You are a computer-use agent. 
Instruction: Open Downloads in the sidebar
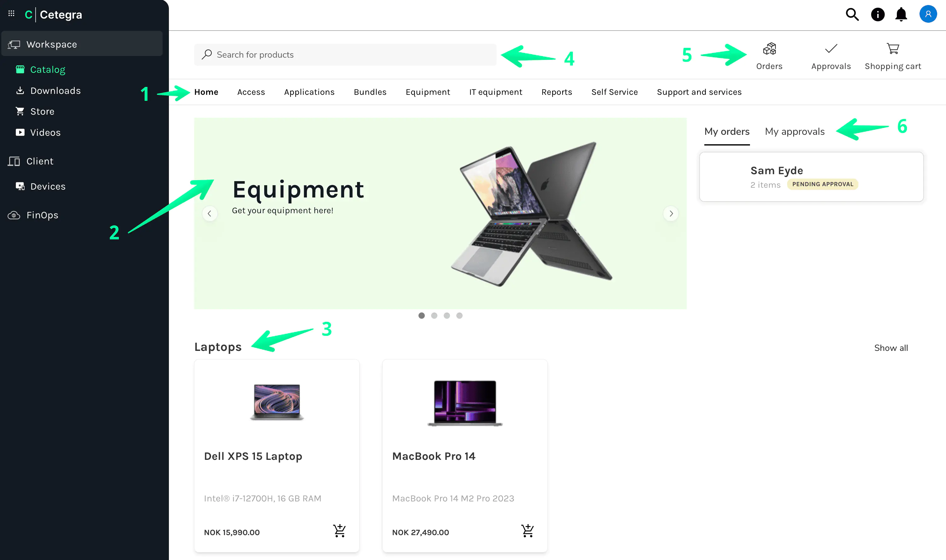55,91
